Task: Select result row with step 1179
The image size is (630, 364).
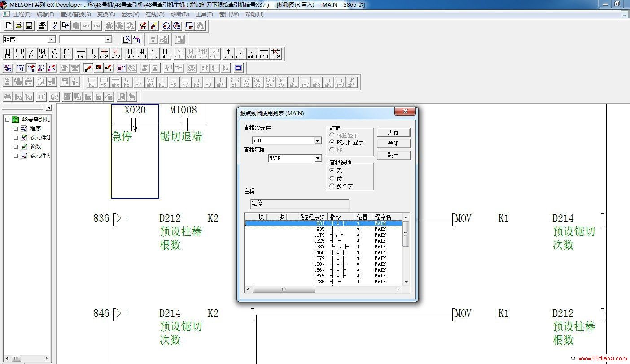Action: coord(323,235)
